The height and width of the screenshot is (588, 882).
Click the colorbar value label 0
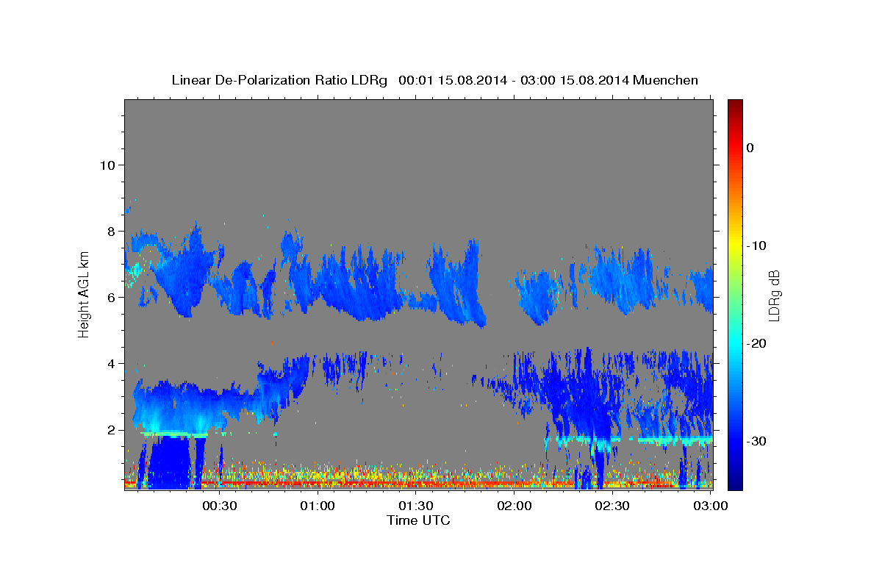point(750,148)
